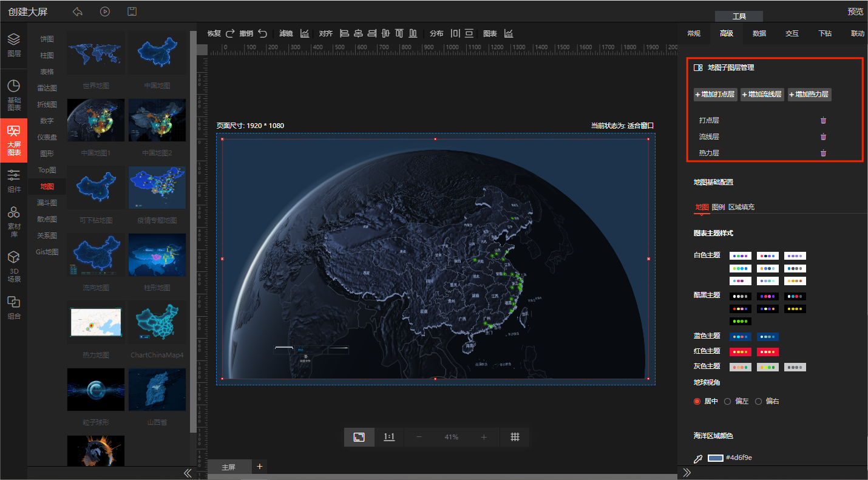The image size is (868, 480).
Task: Click the zoom in plus button
Action: pyautogui.click(x=484, y=437)
